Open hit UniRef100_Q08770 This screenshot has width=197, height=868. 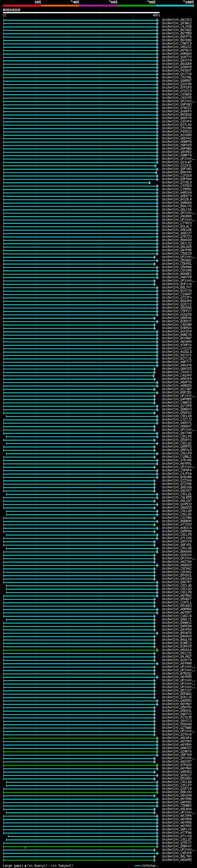coord(177,57)
